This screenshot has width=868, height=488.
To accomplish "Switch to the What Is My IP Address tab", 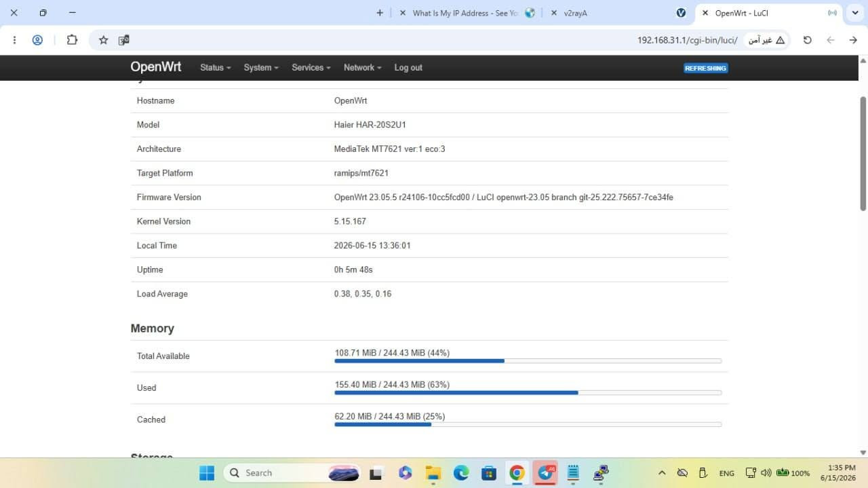I will (x=468, y=13).
